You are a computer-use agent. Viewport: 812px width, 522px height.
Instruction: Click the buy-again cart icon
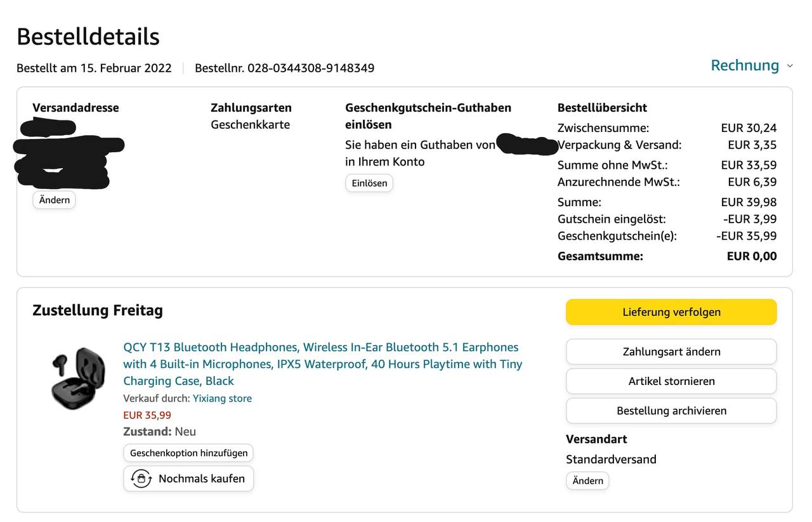coord(141,478)
